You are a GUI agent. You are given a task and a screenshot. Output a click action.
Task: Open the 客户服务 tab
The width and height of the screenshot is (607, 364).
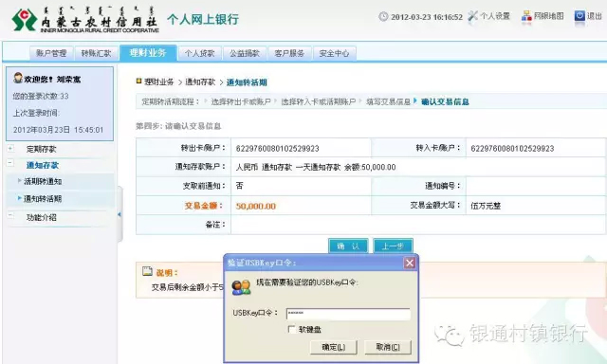pyautogui.click(x=289, y=53)
